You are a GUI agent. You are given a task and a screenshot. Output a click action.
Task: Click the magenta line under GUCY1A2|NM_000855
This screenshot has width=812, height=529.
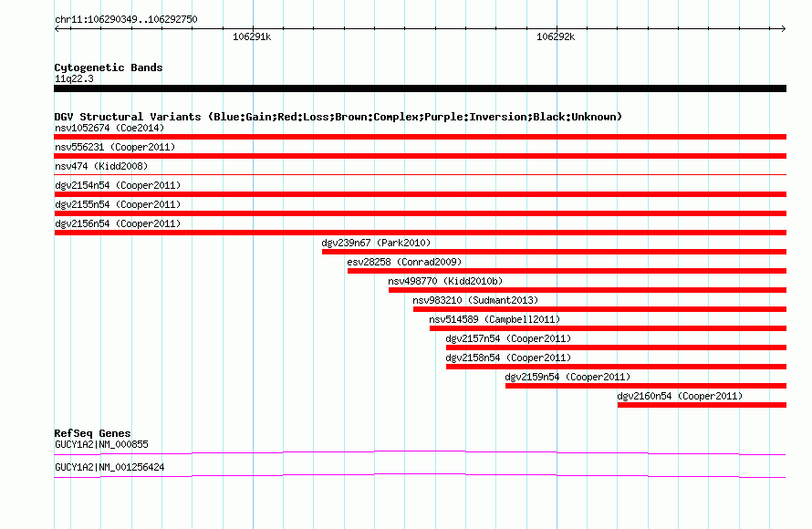(420, 453)
